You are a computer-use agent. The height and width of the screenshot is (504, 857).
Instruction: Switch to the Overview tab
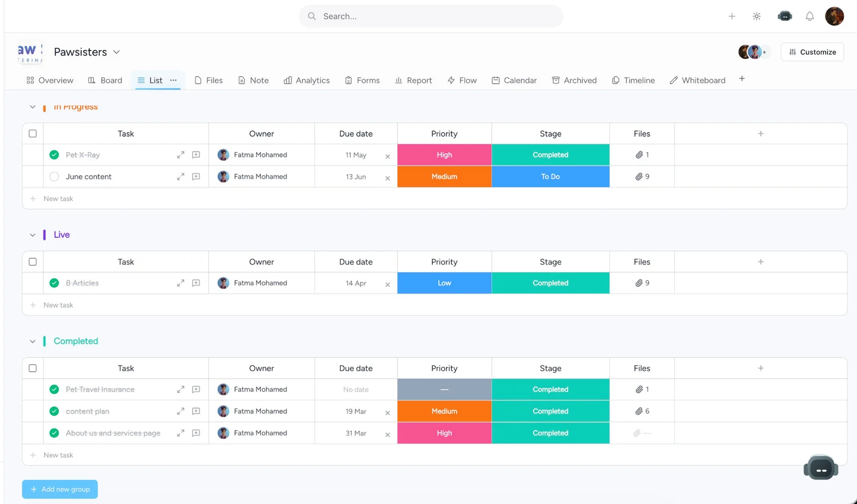[x=50, y=80]
